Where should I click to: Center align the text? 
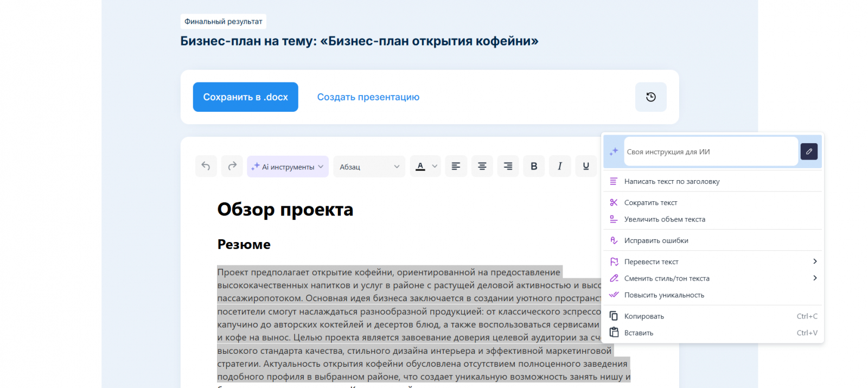[482, 166]
